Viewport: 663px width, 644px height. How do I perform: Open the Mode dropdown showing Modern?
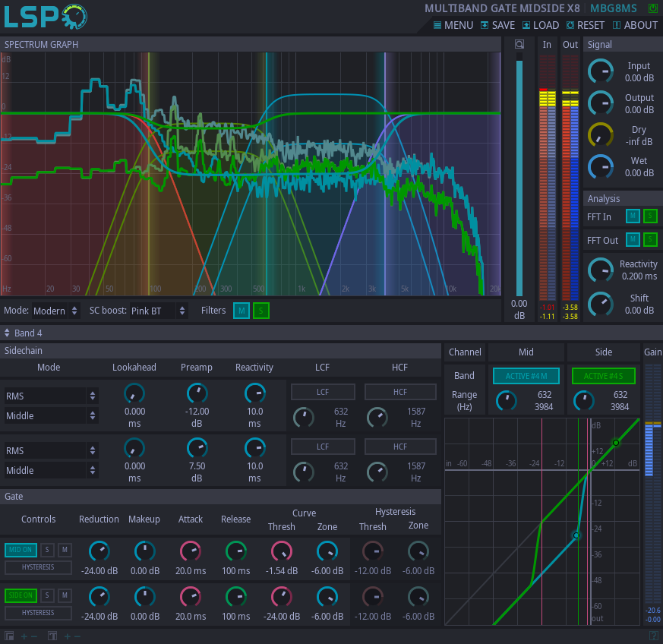coord(55,311)
